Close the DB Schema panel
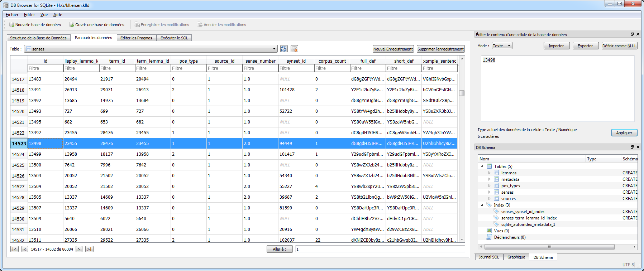 638,147
